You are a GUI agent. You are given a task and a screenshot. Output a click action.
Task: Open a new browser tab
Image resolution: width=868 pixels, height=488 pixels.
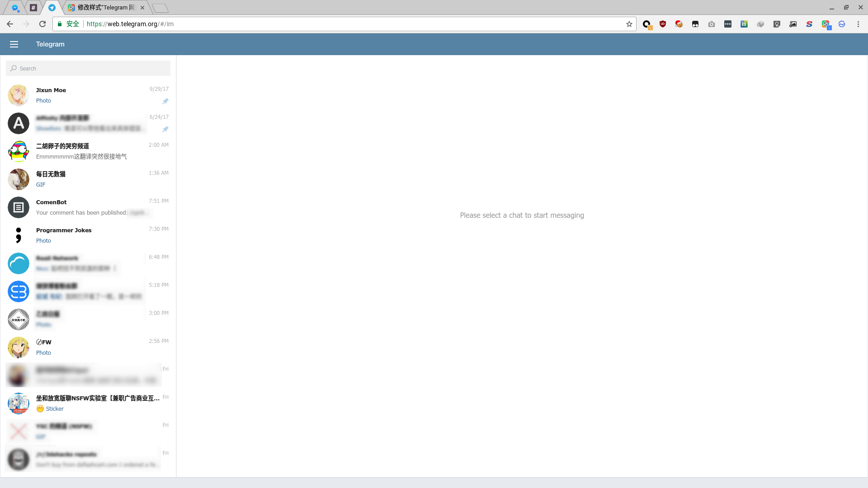pyautogui.click(x=160, y=8)
